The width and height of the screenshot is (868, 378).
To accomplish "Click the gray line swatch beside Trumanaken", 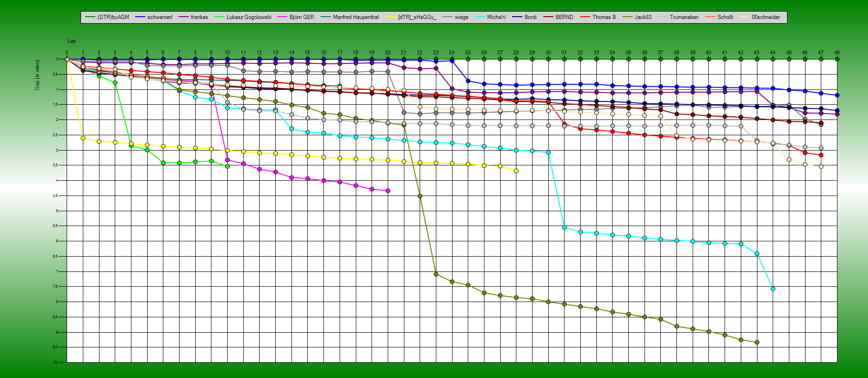I will pyautogui.click(x=663, y=17).
